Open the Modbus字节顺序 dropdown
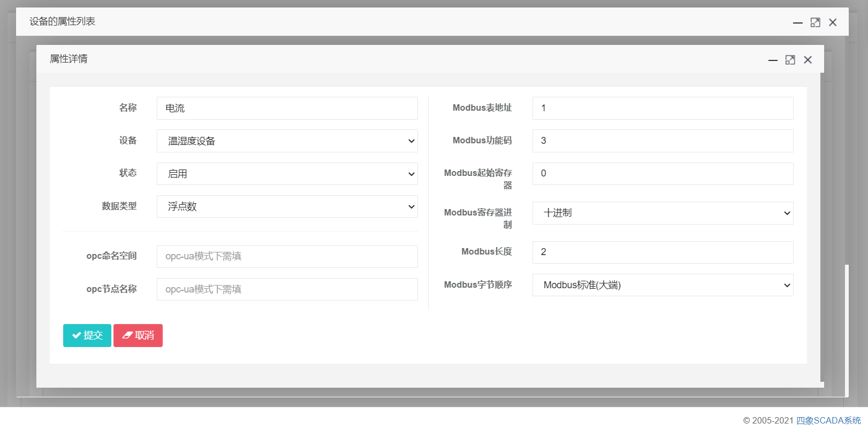This screenshot has height=431, width=868. (x=663, y=285)
